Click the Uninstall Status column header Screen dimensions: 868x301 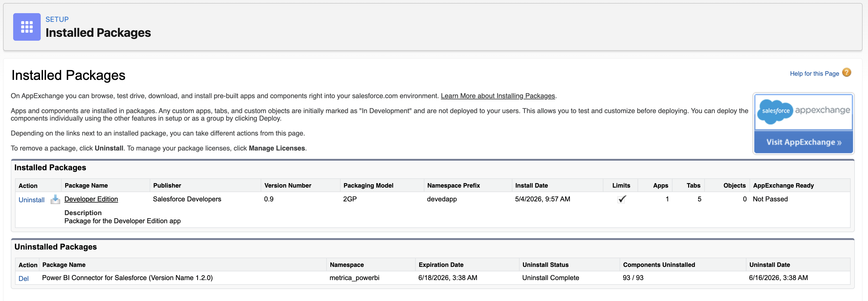[x=545, y=265]
